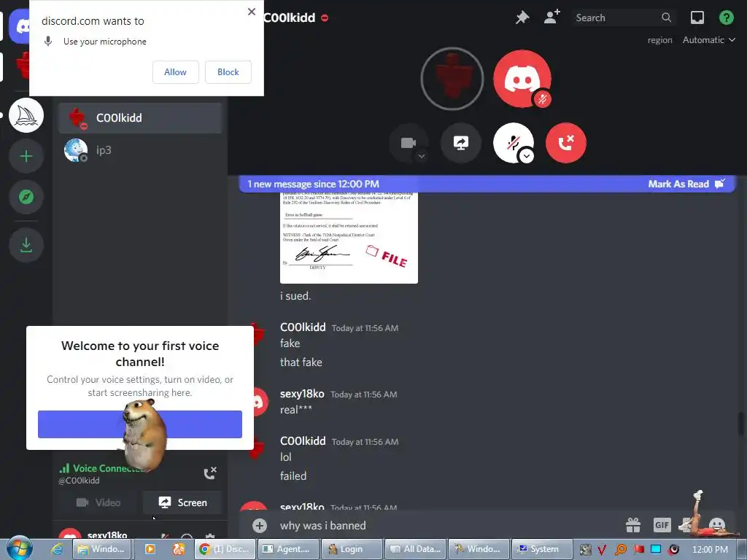
Task: Expand the region Automatic dropdown
Action: coord(709,40)
